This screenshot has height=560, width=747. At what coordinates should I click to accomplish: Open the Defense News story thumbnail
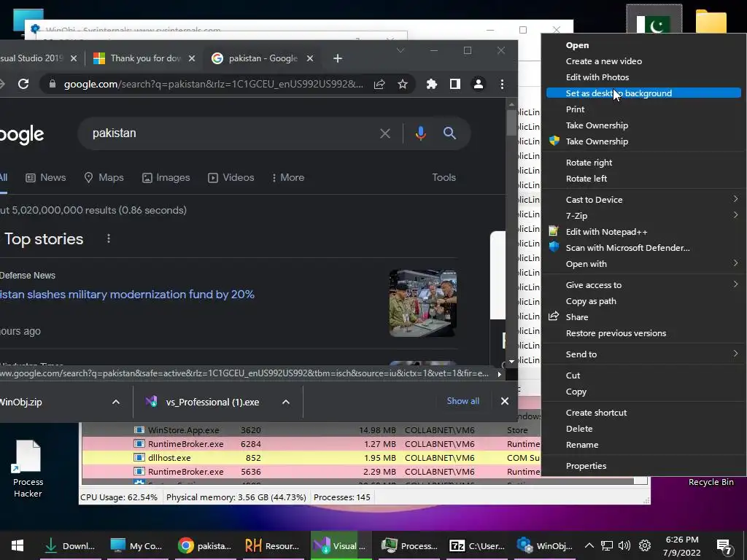click(423, 303)
